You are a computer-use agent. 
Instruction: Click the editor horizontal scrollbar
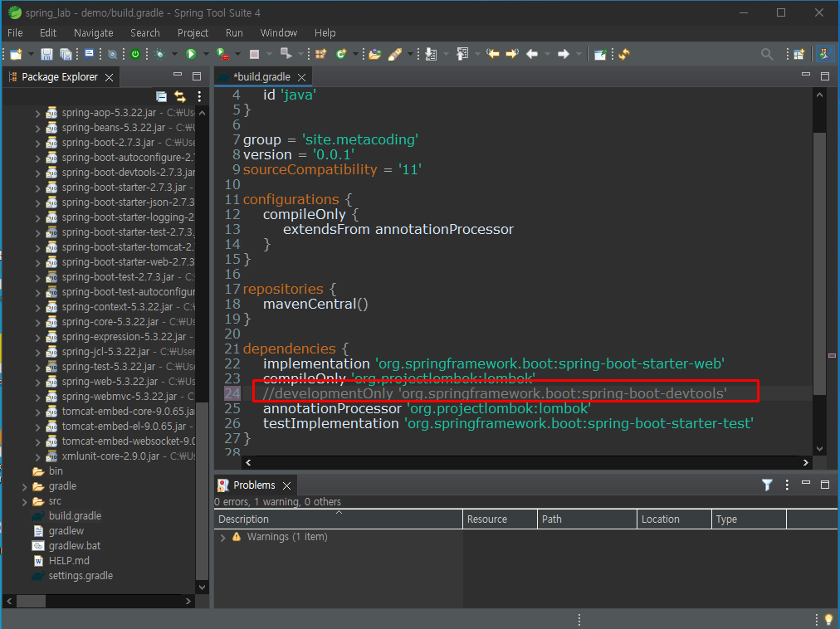pos(526,462)
